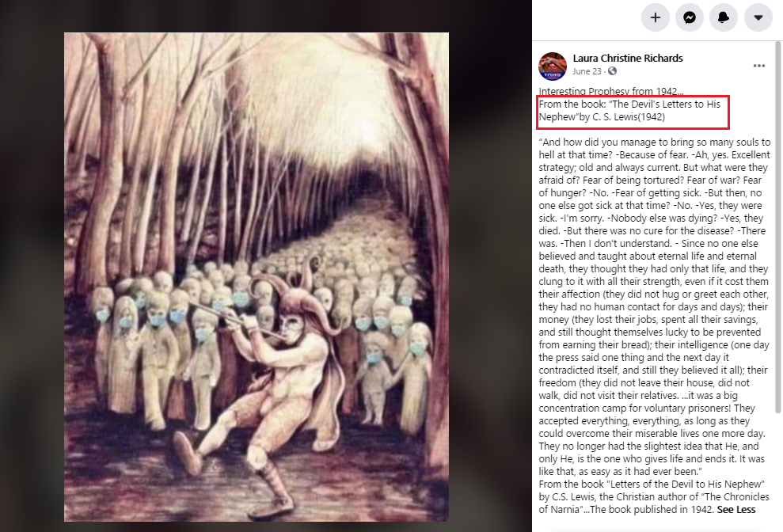Screen dimensions: 783x532
Task: Open the June 23 post timestamp
Action: point(587,71)
